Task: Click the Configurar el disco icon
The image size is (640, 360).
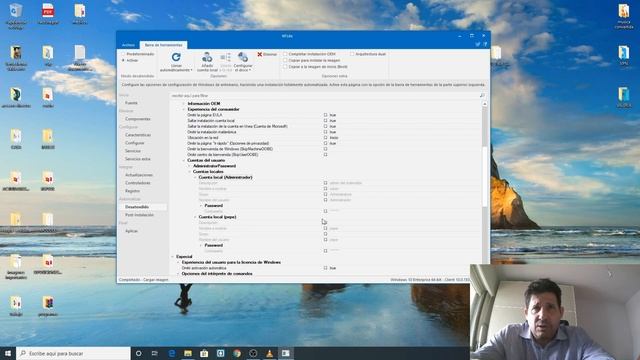Action: [243, 57]
